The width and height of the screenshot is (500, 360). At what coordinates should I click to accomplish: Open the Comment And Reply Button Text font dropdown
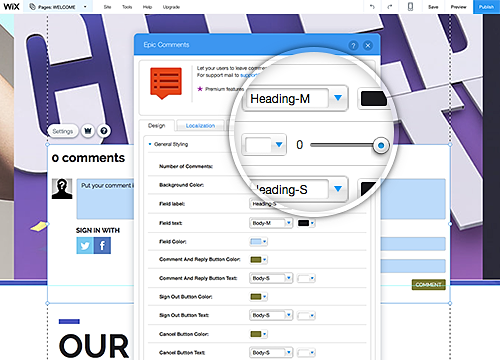pos(271,278)
